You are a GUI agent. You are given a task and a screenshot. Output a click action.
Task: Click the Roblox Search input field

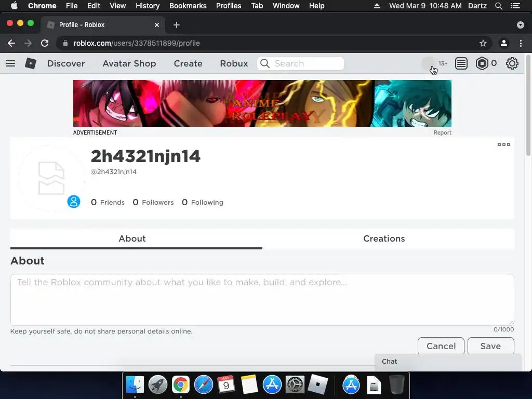click(x=301, y=63)
